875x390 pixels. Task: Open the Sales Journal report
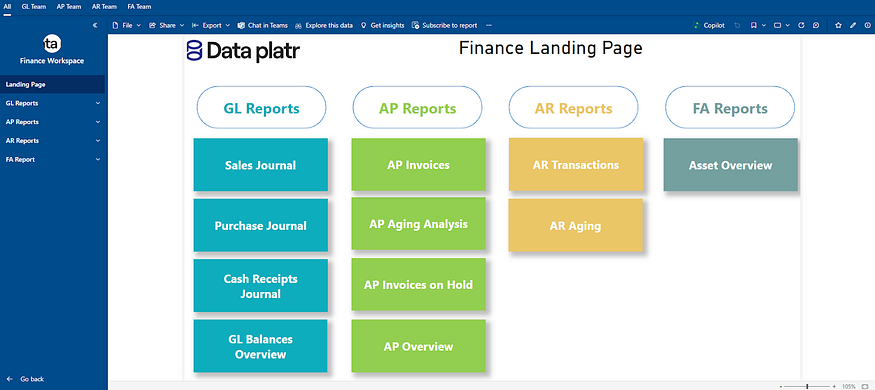[261, 165]
